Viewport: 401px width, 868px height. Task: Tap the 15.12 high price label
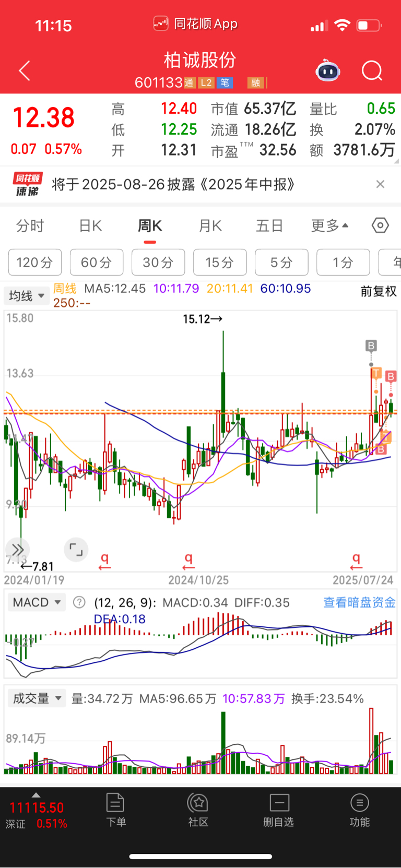(x=203, y=319)
